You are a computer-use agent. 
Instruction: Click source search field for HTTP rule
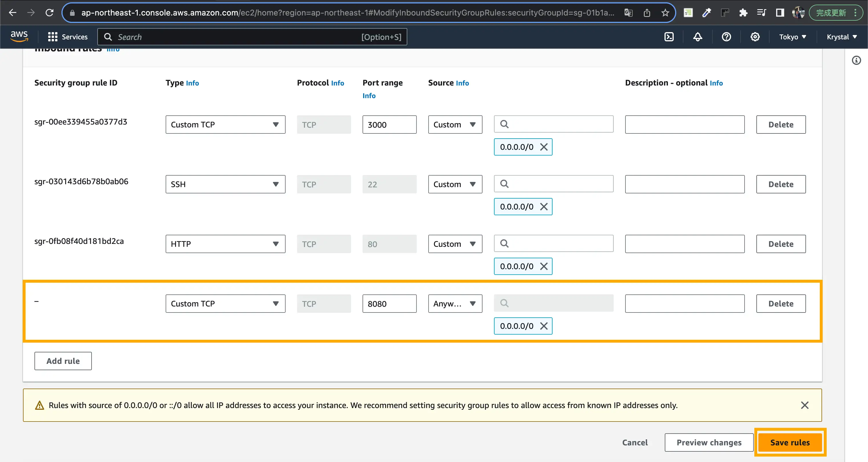[x=554, y=243]
